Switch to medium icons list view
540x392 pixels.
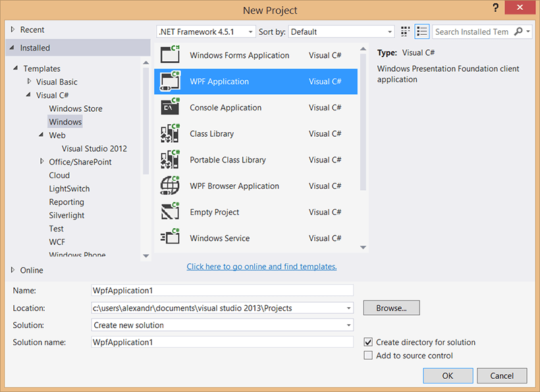tap(422, 32)
